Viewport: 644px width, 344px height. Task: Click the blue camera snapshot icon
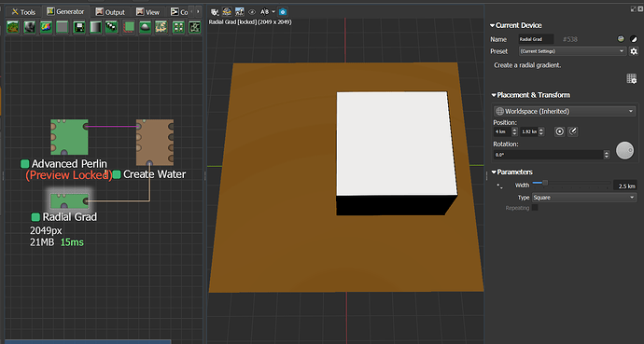pyautogui.click(x=283, y=12)
